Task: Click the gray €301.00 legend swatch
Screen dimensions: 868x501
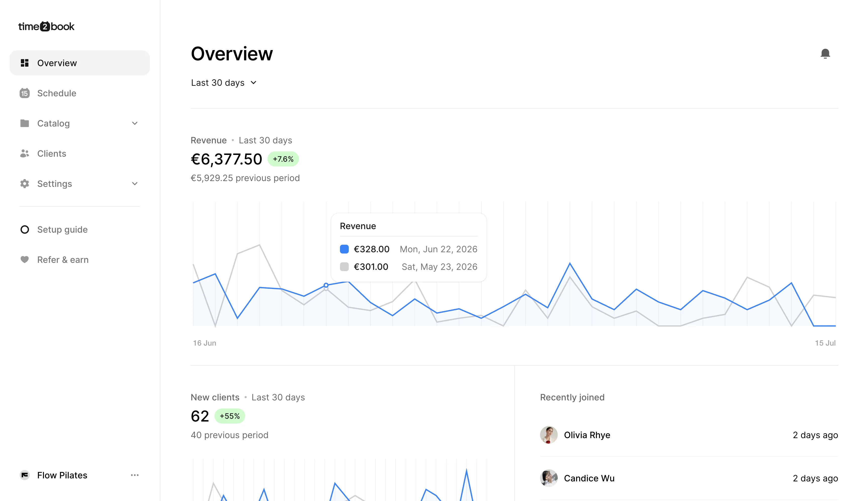Action: (344, 267)
